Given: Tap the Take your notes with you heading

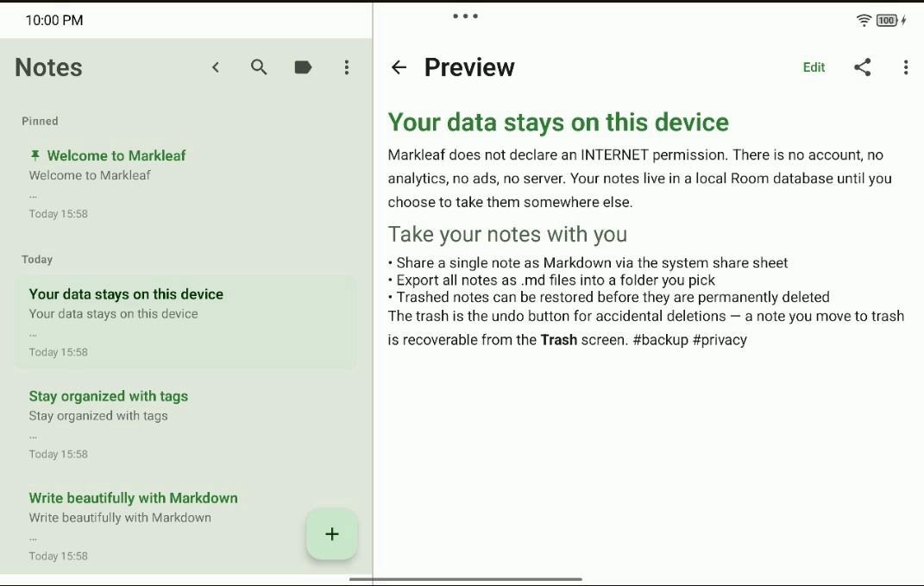Looking at the screenshot, I should tap(507, 234).
